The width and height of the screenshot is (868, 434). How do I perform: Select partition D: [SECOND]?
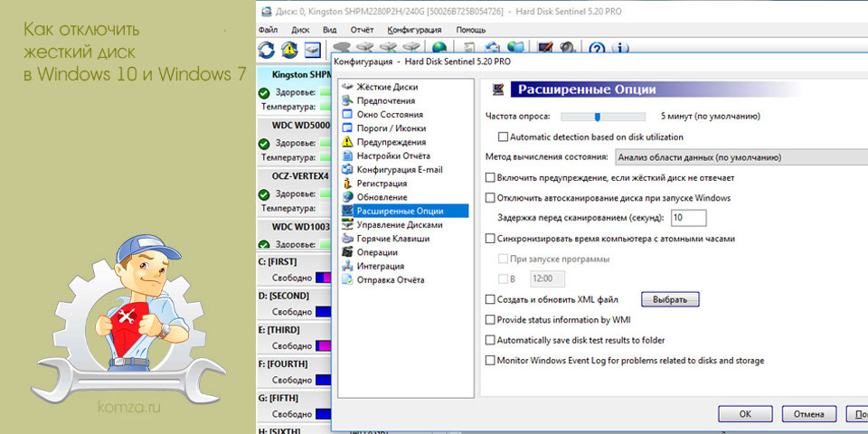coord(283,296)
